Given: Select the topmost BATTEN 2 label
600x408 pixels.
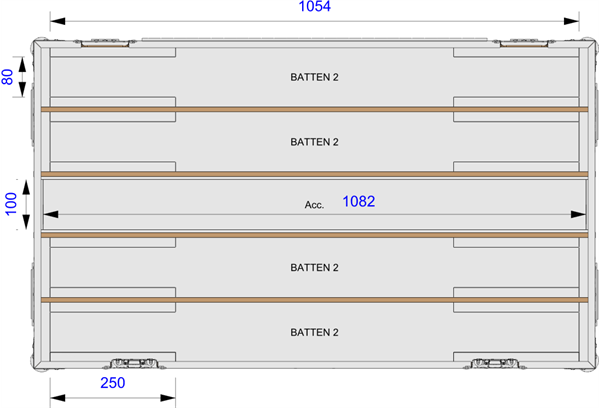Looking at the screenshot, I should (x=315, y=77).
